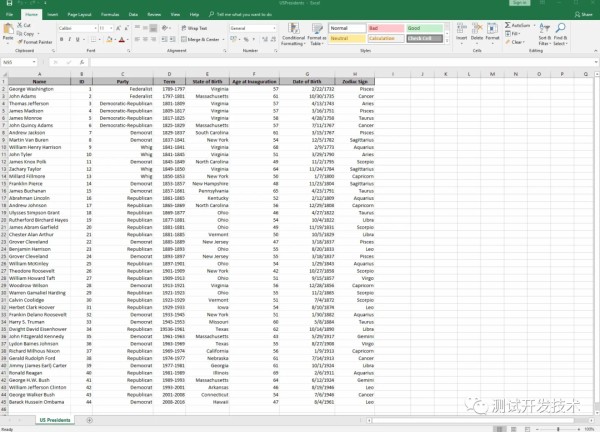This screenshot has width=600, height=432.
Task: Apply percent style number format
Action: tap(246, 39)
